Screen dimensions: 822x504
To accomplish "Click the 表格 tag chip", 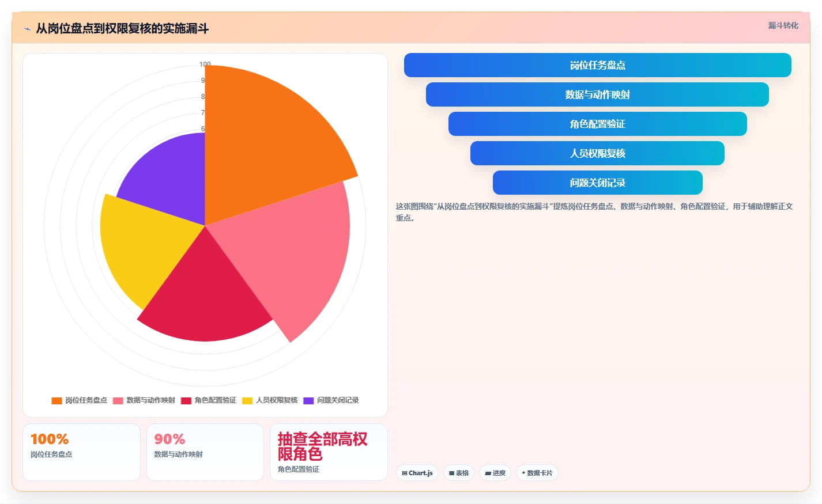I will 459,473.
